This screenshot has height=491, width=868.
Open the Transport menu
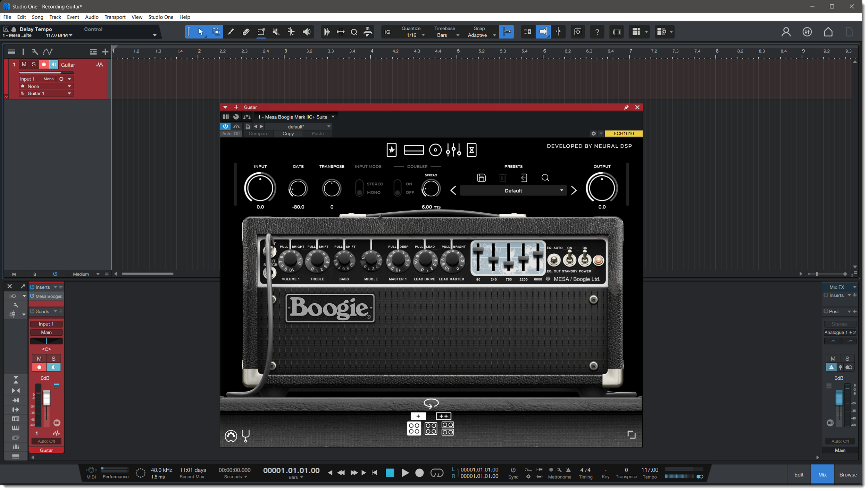tap(115, 17)
